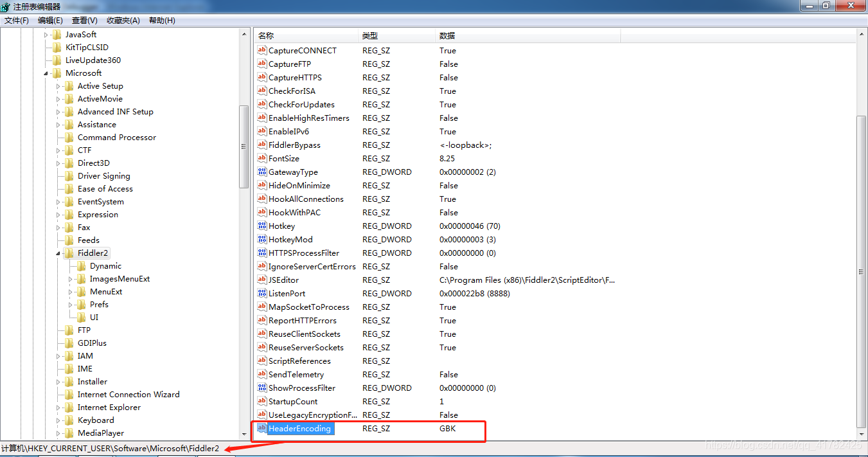Click the ListenPort DWORD value icon
Image resolution: width=868 pixels, height=457 pixels.
(x=261, y=293)
